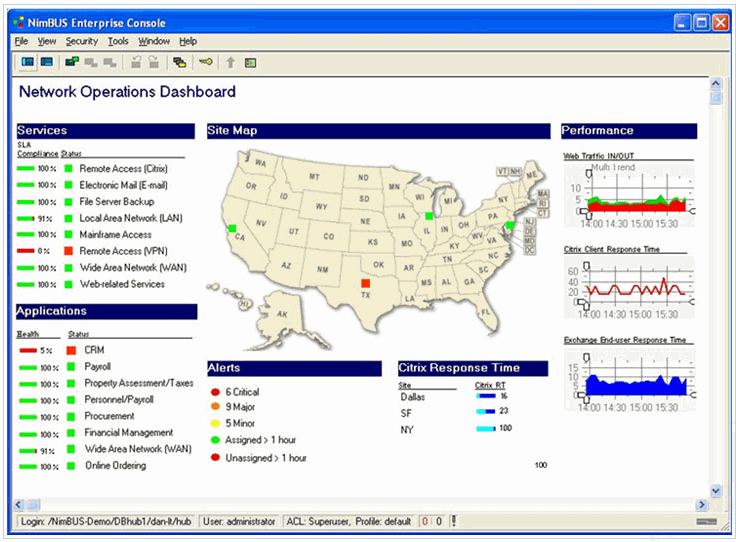Open the Tools menu
Screen dimensions: 736x542
[x=118, y=41]
